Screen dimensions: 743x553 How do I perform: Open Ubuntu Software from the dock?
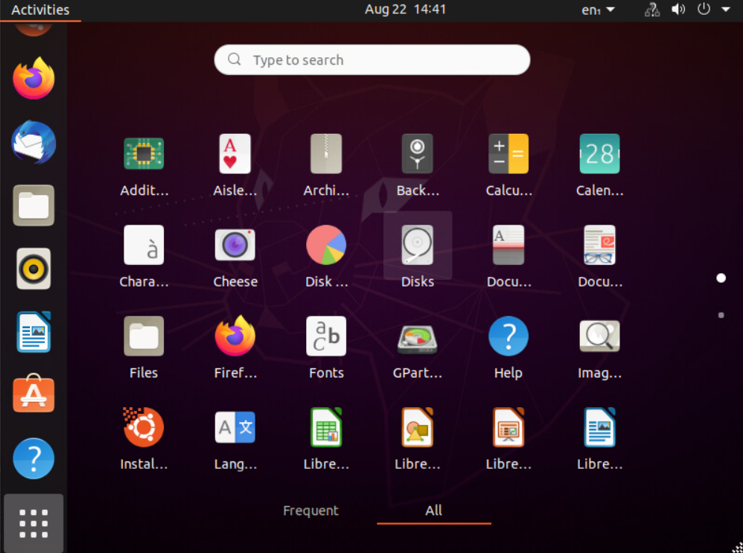click(x=33, y=394)
